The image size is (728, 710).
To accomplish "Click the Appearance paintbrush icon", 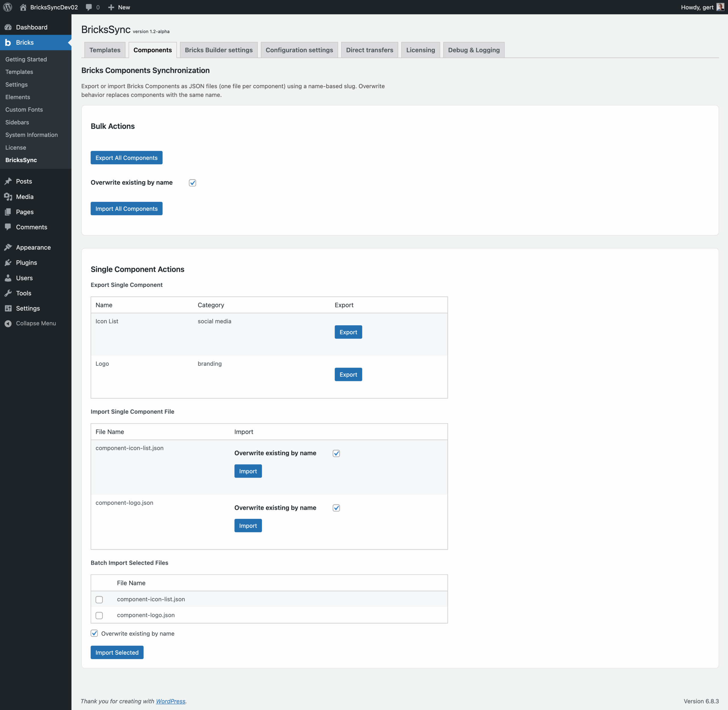I will point(8,247).
